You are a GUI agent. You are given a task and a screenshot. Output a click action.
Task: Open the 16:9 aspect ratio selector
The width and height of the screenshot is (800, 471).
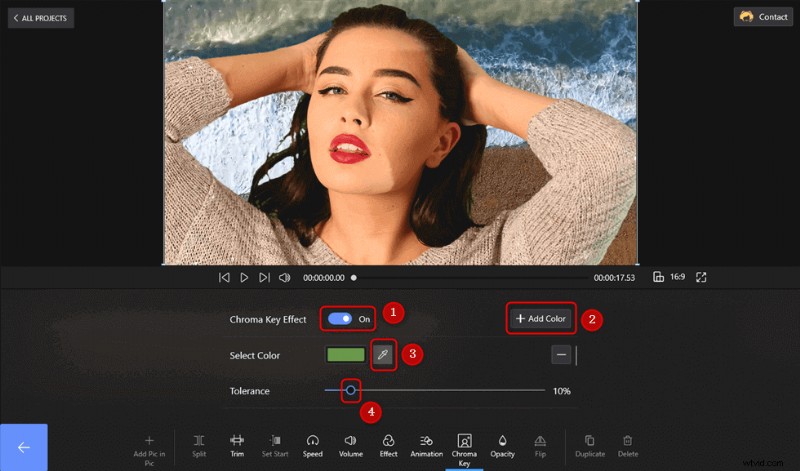669,277
